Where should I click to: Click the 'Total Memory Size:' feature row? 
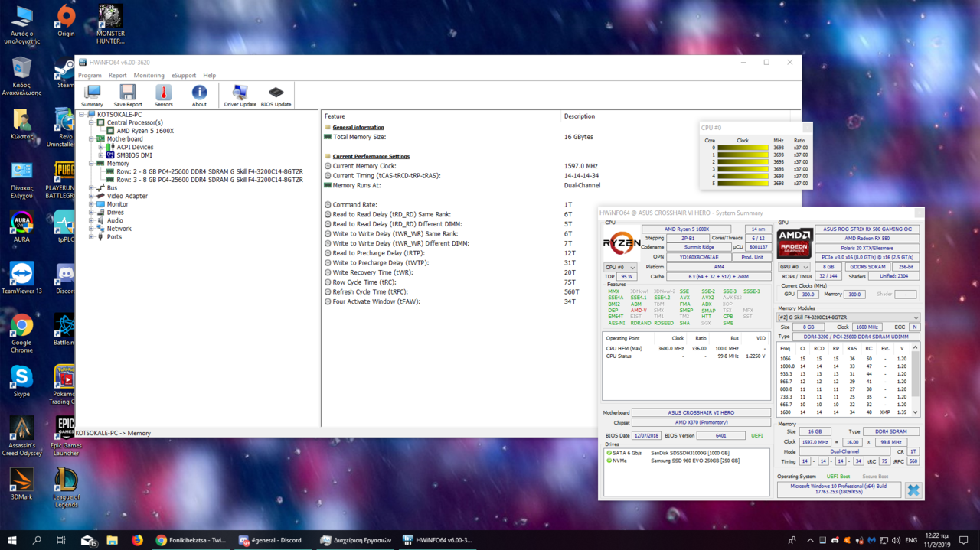(x=562, y=137)
